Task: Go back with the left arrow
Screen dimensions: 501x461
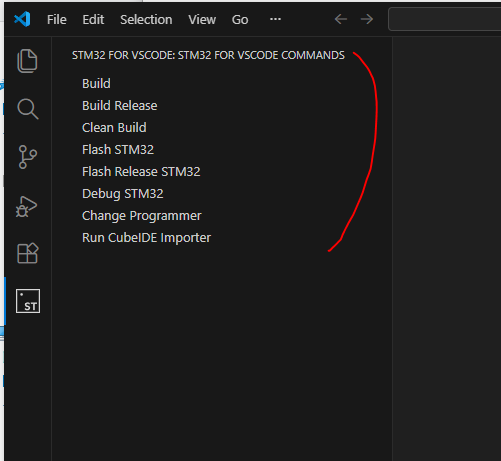Action: click(341, 19)
